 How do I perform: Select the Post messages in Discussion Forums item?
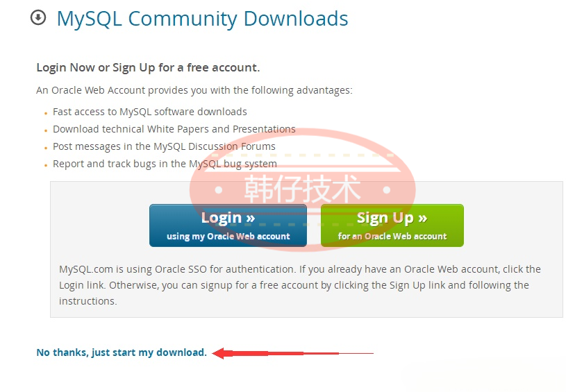point(164,146)
